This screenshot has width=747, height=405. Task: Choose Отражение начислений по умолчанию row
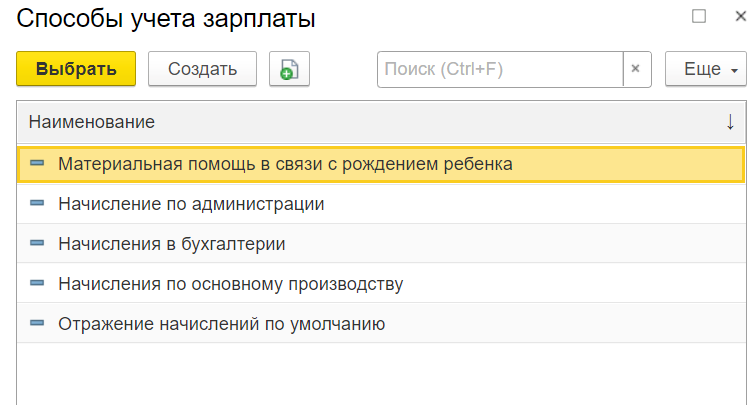coord(221,324)
